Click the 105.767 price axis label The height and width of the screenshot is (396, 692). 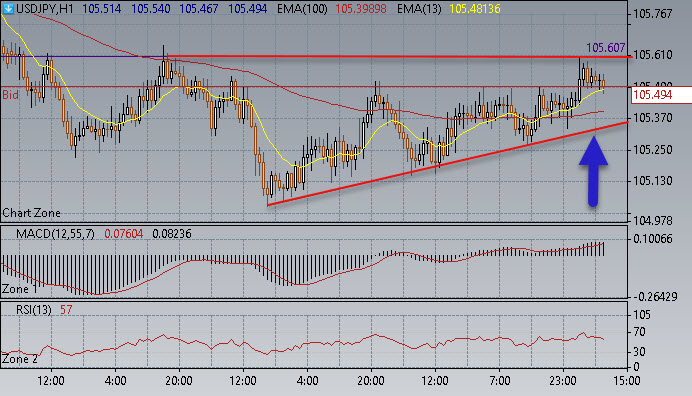pos(652,14)
